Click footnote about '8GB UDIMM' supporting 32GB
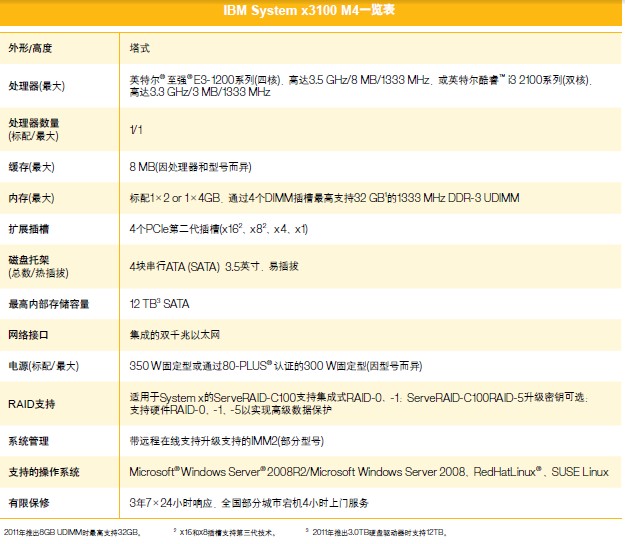The width and height of the screenshot is (625, 544). (72, 532)
